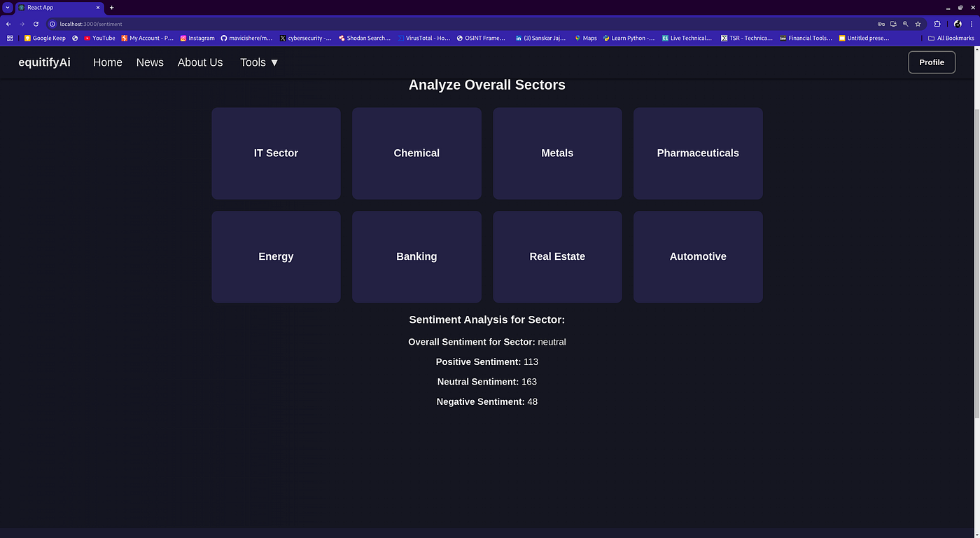This screenshot has width=980, height=538.
Task: Open the Learn Python bookmark
Action: pyautogui.click(x=629, y=38)
